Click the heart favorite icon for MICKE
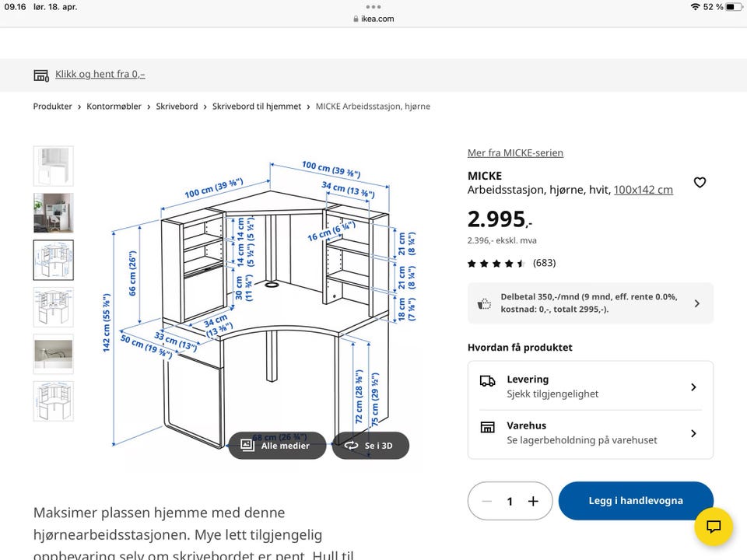Image resolution: width=747 pixels, height=560 pixels. pos(700,182)
